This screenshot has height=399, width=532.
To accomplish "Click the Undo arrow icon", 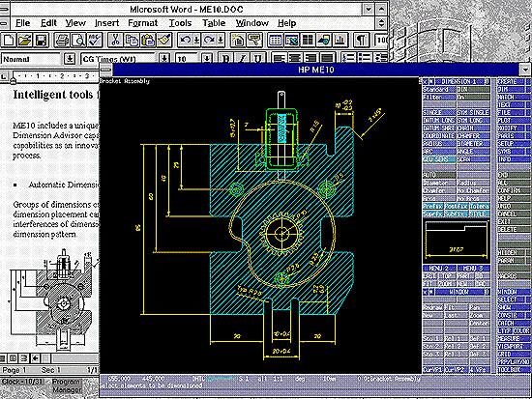I will [x=186, y=41].
